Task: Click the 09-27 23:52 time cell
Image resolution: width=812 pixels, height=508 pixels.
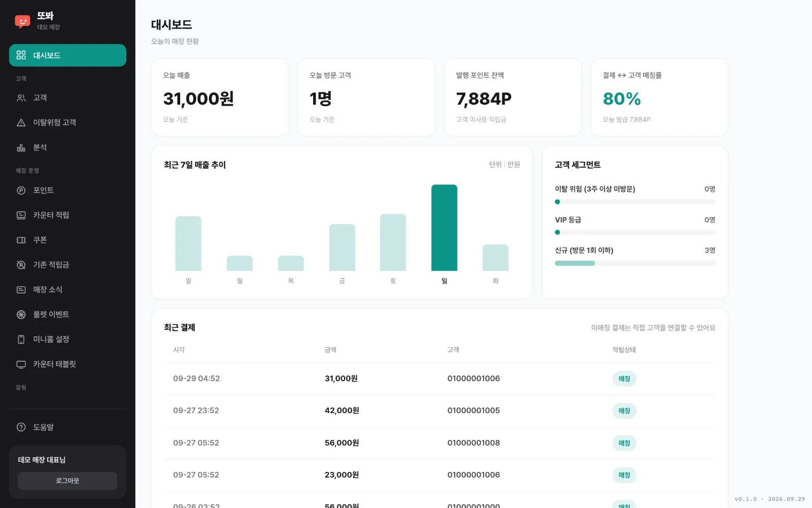Action: pos(196,410)
